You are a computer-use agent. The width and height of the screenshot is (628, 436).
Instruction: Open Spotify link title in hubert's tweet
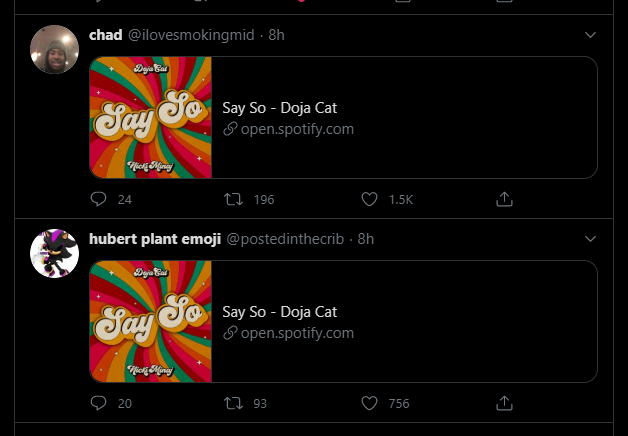pyautogui.click(x=279, y=312)
